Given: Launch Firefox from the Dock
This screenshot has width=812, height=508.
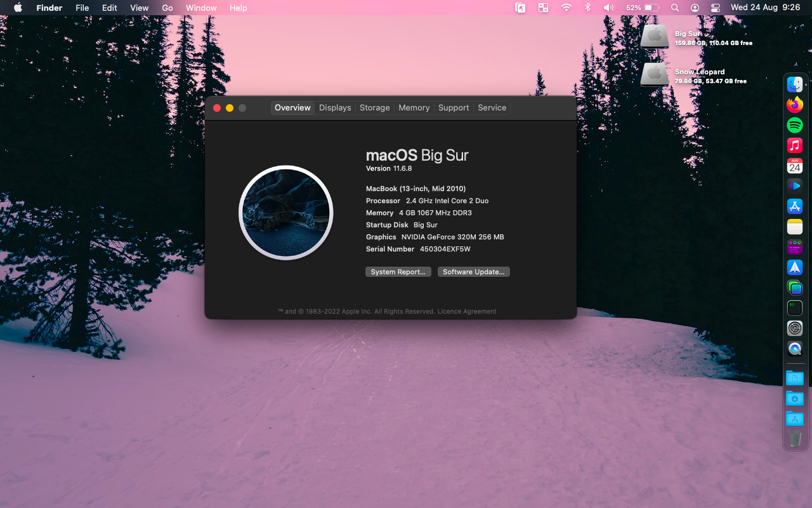Looking at the screenshot, I should [x=795, y=105].
